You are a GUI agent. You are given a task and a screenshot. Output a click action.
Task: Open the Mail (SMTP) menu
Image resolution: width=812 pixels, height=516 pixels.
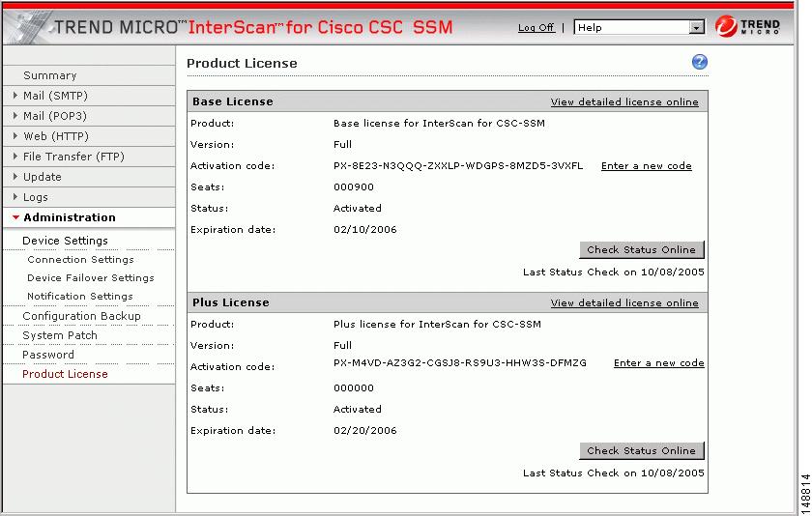55,96
